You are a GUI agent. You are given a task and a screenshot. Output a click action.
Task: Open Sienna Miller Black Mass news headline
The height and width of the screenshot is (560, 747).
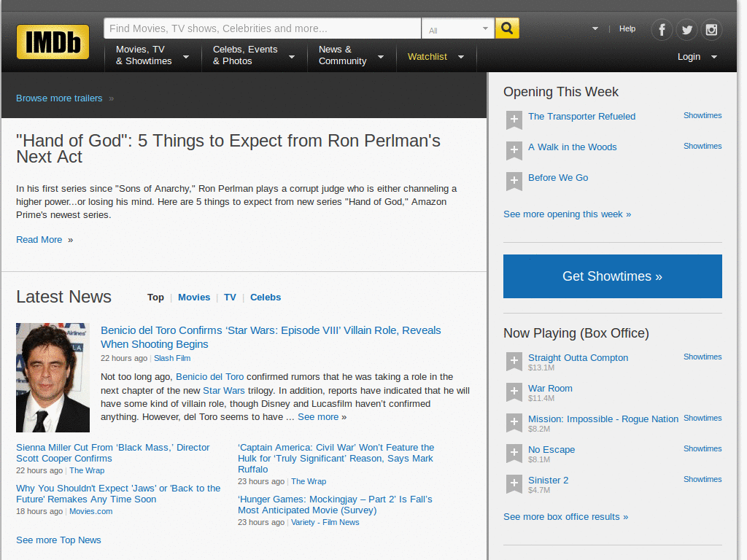point(113,453)
